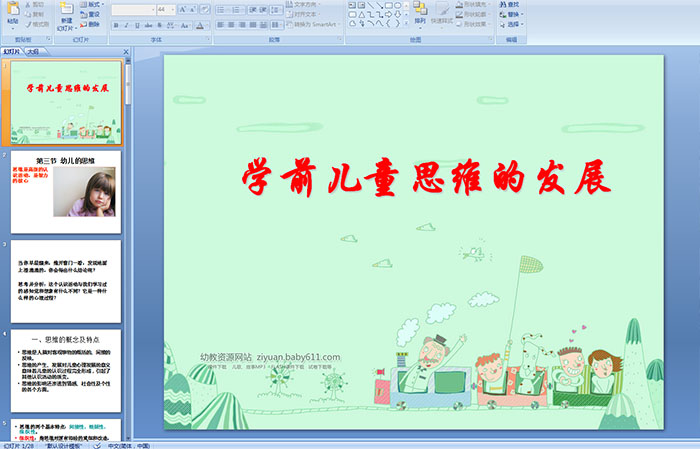
Task: Toggle strikethrough (abc) formatting
Action: [x=148, y=25]
